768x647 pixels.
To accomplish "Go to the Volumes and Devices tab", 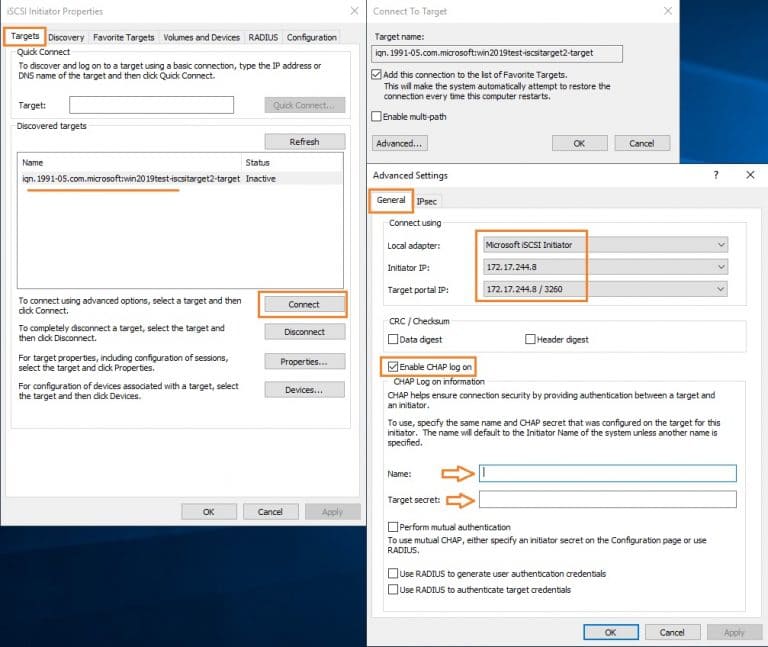I will [x=201, y=37].
